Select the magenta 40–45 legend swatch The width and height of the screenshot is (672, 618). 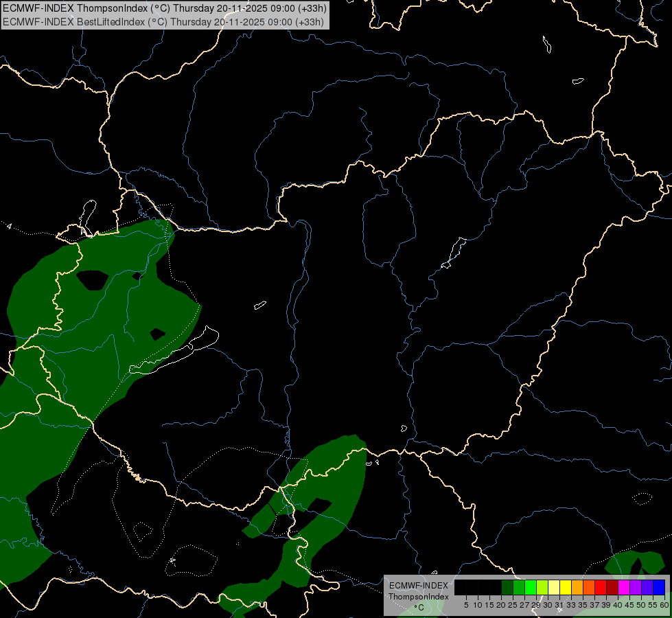click(624, 587)
